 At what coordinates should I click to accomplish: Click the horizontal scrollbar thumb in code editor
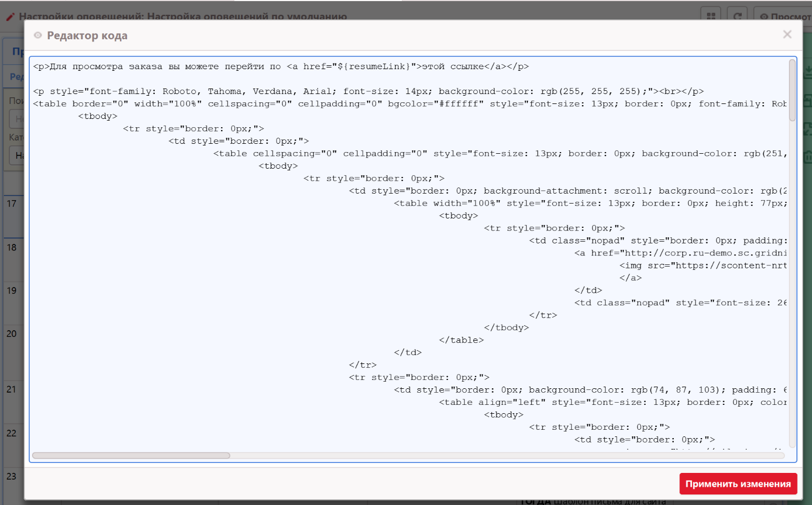tap(131, 456)
